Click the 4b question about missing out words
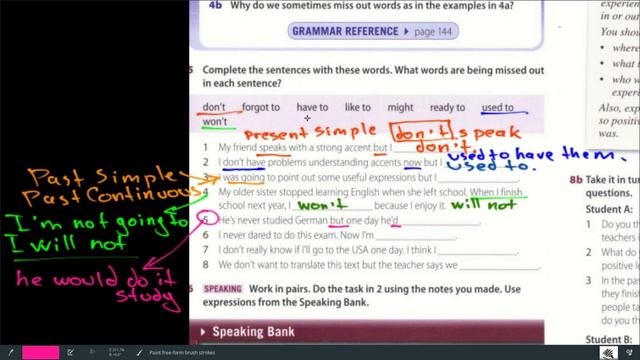 coord(361,6)
